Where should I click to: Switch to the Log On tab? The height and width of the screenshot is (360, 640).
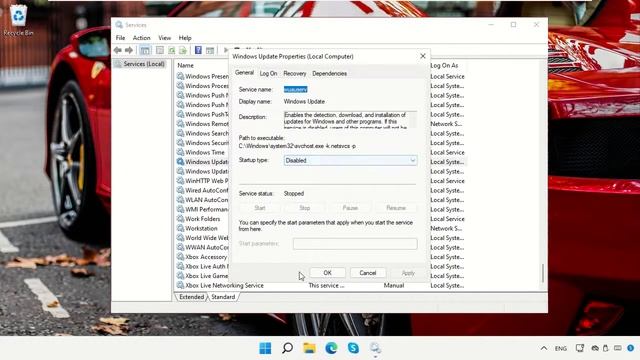[269, 73]
